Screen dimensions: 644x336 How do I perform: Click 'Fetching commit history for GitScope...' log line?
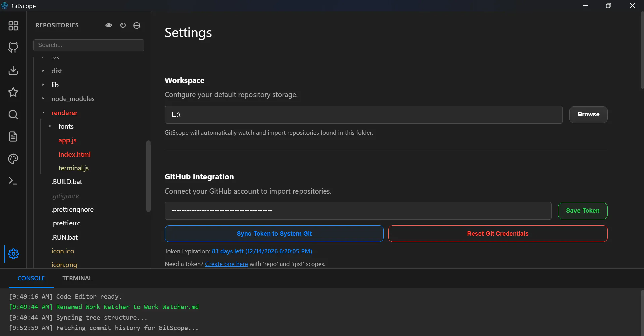click(x=104, y=328)
